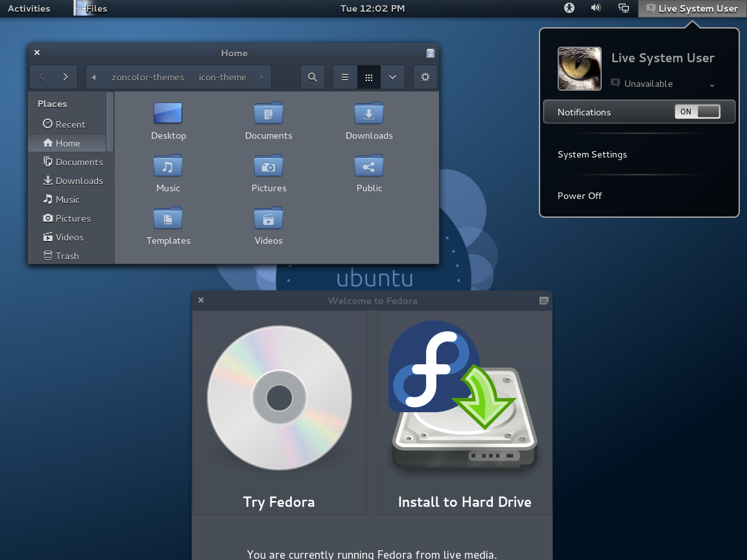Click the Install to Hard Drive icon
This screenshot has height=560, width=747.
[x=463, y=396]
